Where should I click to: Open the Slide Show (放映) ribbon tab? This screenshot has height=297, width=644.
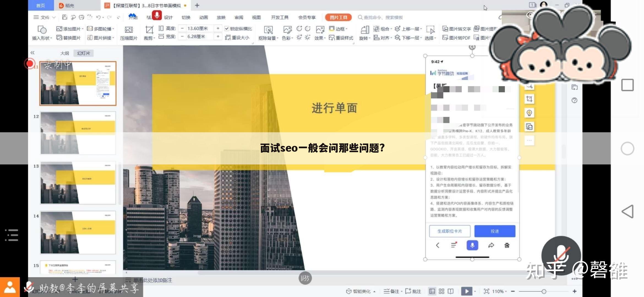click(x=221, y=17)
